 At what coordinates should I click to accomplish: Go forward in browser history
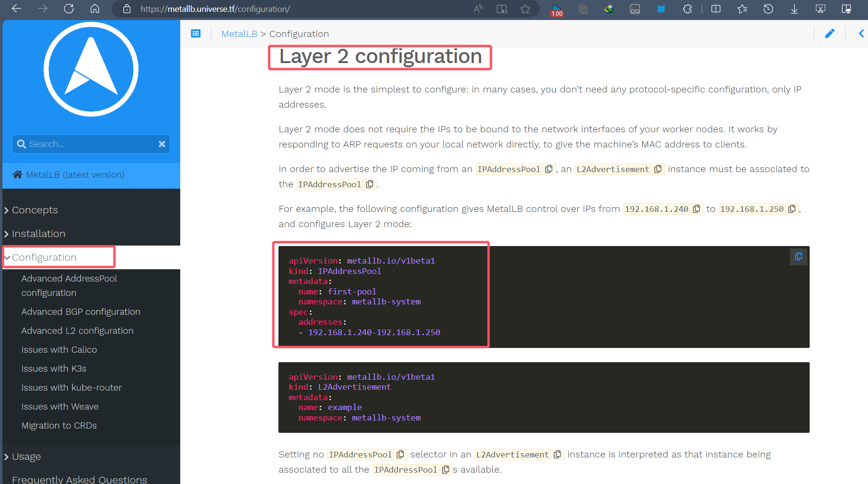(43, 9)
